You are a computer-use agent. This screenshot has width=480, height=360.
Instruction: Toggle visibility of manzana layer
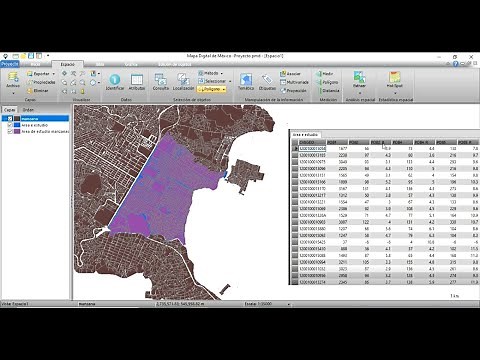click(10, 118)
